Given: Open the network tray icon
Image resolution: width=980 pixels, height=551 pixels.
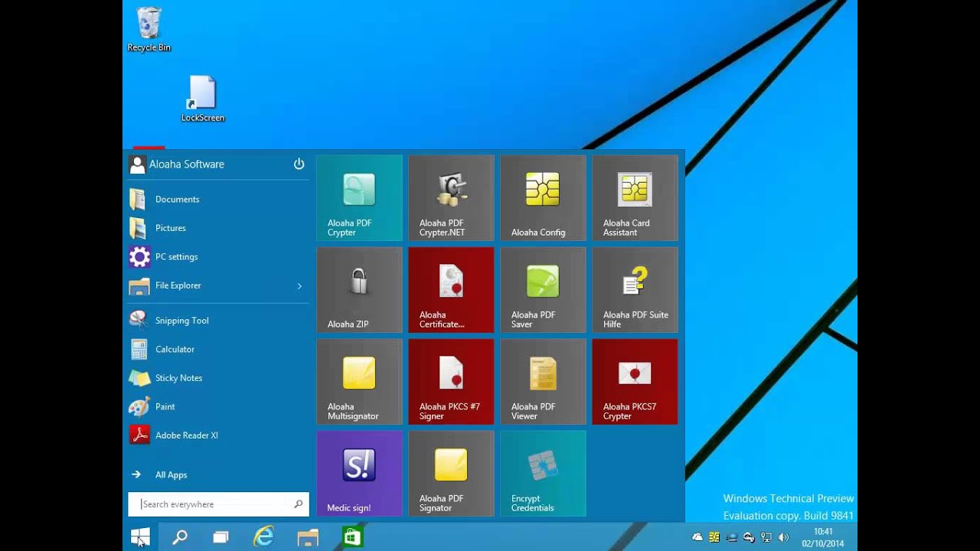Looking at the screenshot, I should [766, 537].
